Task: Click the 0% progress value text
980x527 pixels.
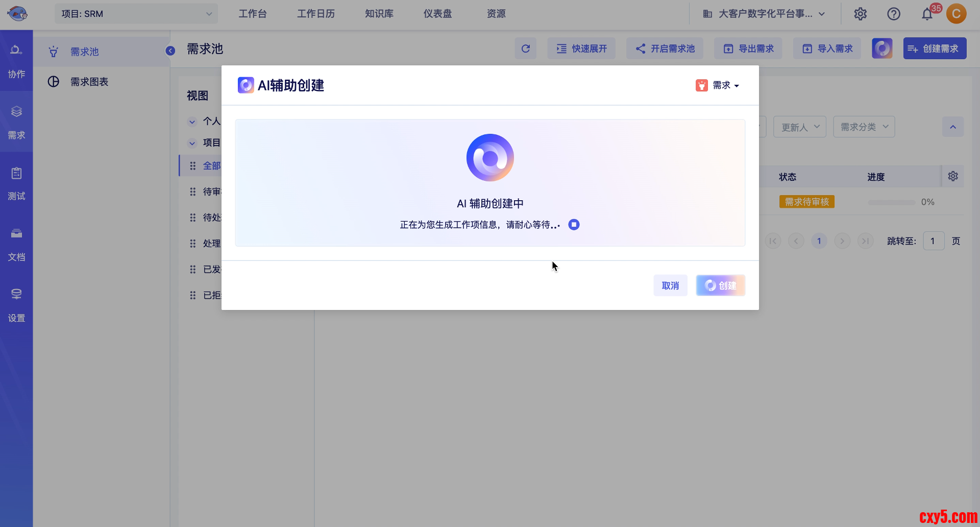Action: [928, 202]
